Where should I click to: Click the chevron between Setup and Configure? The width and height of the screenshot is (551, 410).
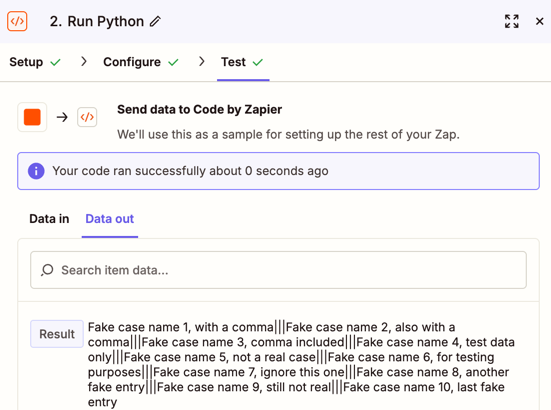click(x=84, y=61)
